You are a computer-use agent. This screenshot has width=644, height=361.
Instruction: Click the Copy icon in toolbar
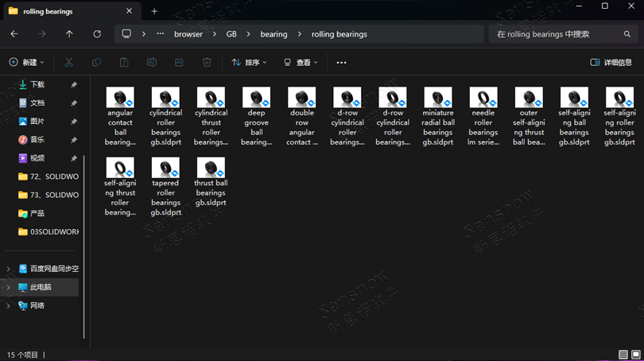pyautogui.click(x=96, y=62)
